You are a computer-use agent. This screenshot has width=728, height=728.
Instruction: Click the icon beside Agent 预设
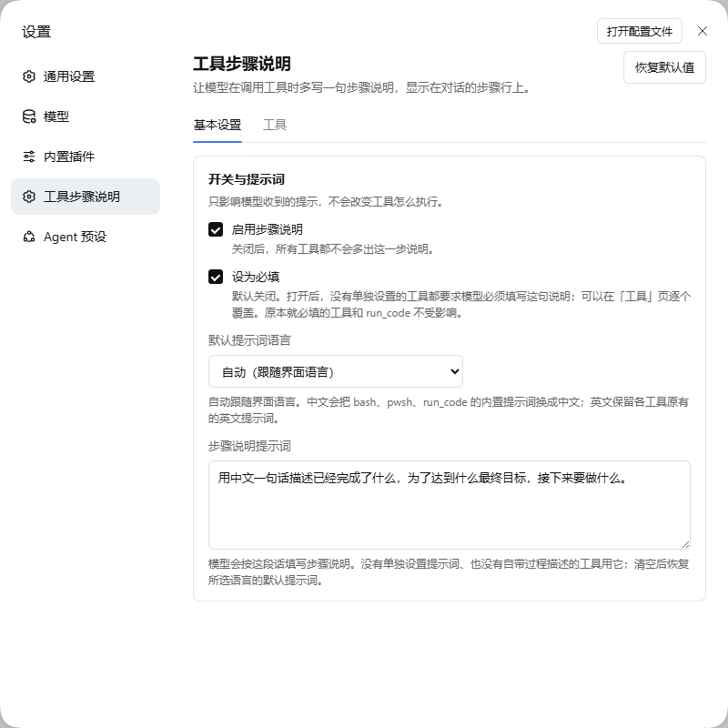[x=29, y=237]
